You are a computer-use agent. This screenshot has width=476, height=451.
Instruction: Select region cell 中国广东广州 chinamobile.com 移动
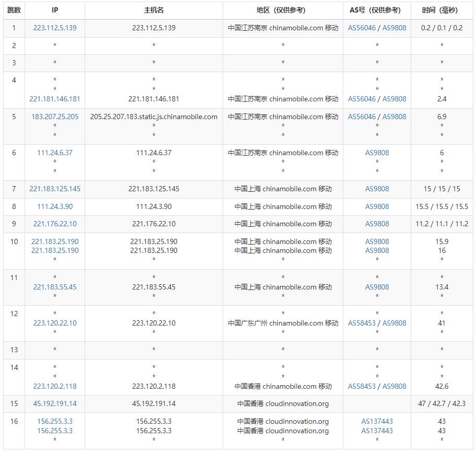point(283,323)
